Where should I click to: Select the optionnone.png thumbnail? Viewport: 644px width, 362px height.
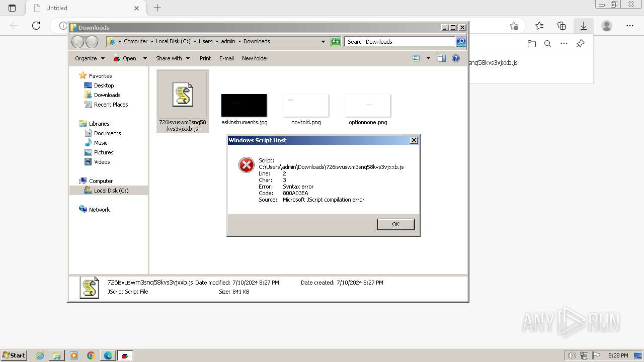click(368, 105)
